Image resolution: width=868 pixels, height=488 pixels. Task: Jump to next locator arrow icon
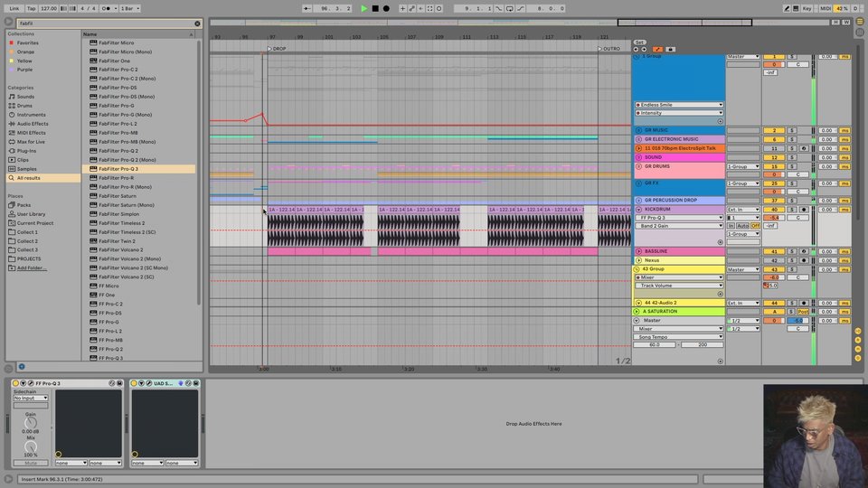pos(644,49)
